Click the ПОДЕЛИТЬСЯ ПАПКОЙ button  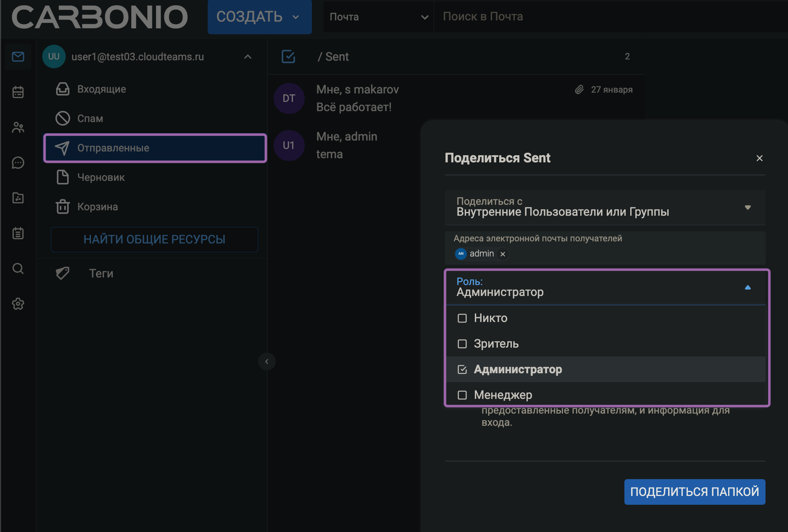pos(694,491)
